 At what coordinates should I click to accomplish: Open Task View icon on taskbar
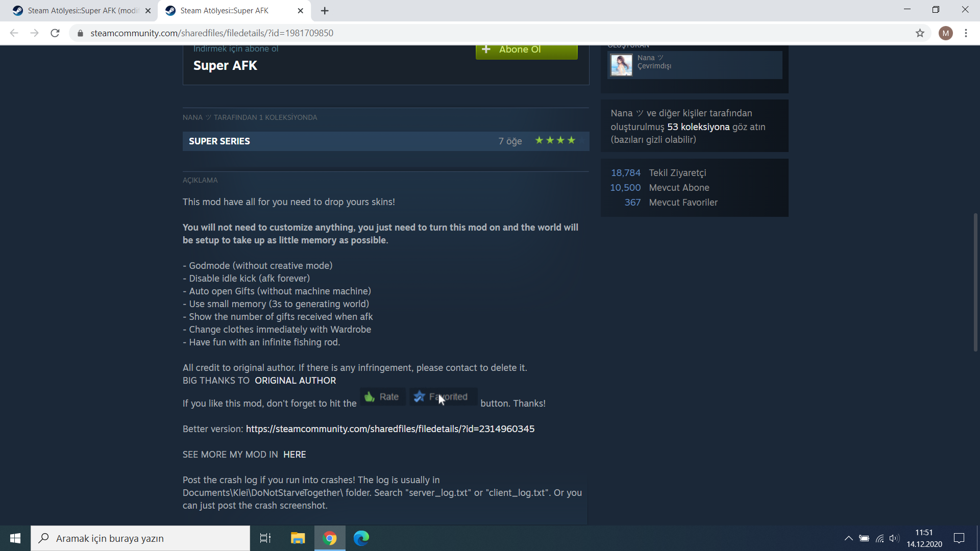[x=265, y=538]
